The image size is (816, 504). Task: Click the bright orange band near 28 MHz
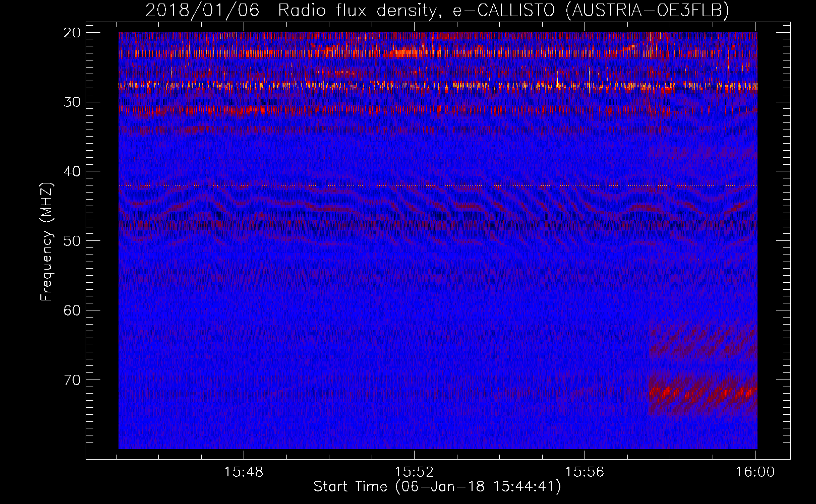438,87
